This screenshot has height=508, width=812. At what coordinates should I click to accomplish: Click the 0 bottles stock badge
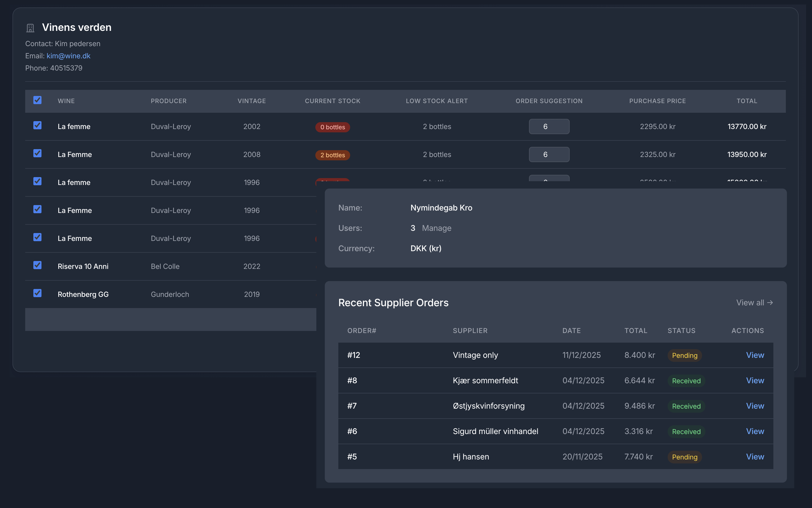(332, 127)
